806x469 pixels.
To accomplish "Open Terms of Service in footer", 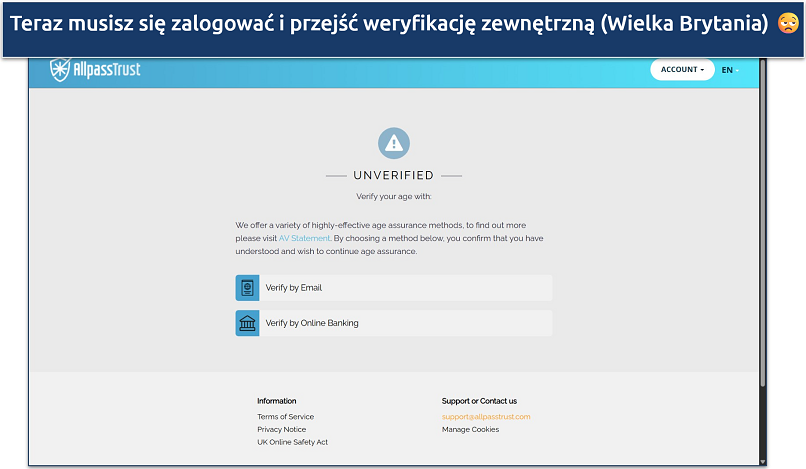I will pos(285,417).
